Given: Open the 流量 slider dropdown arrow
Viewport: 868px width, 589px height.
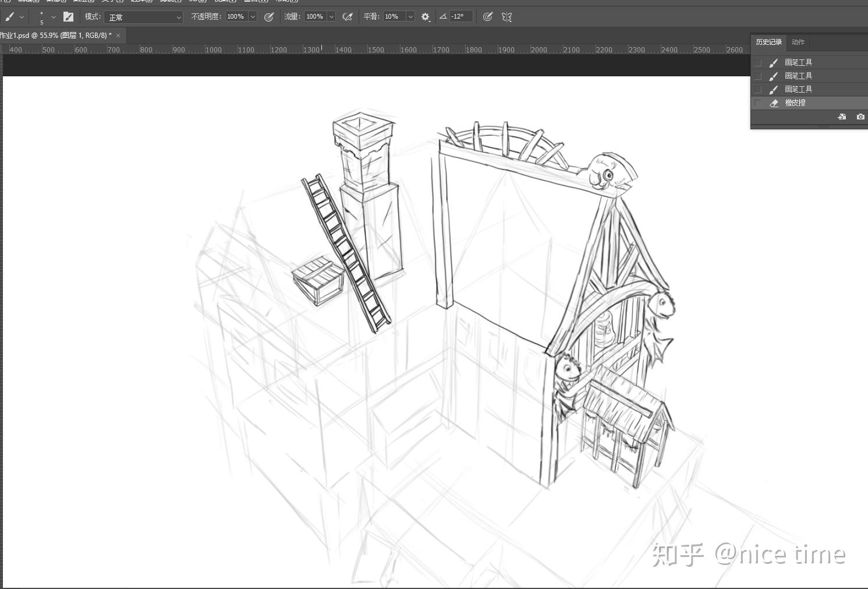Looking at the screenshot, I should coord(332,17).
